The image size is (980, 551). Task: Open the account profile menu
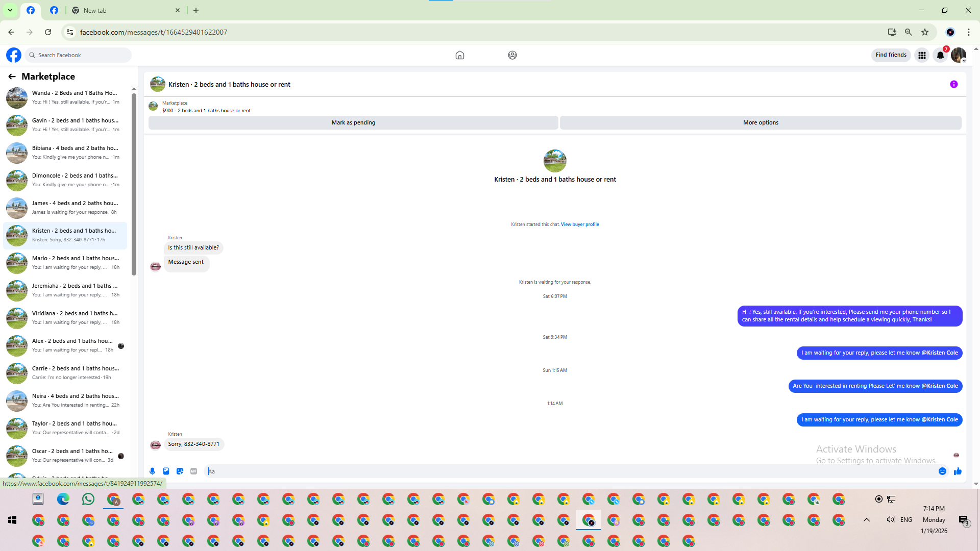click(x=958, y=55)
